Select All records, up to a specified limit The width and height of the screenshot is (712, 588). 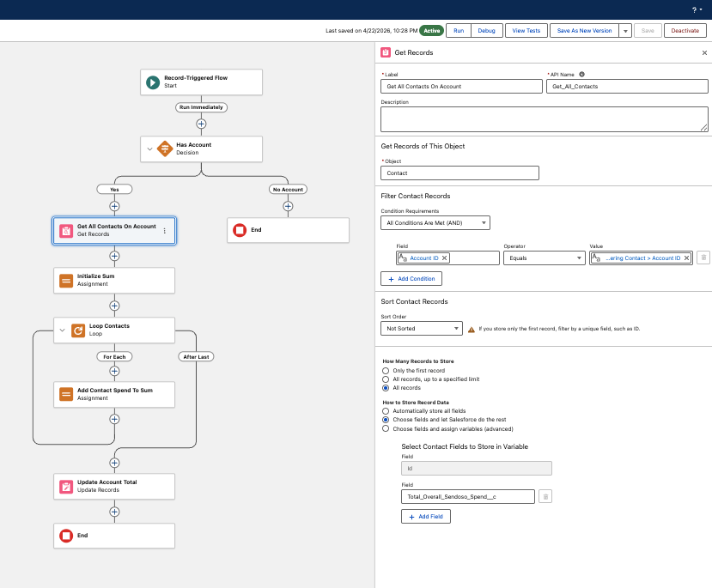386,379
